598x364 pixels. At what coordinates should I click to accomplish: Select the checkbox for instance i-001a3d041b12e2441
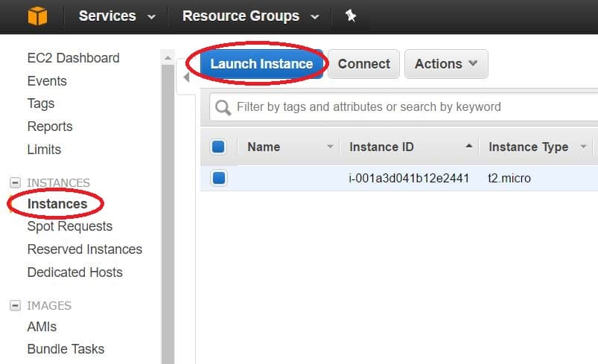[x=218, y=178]
